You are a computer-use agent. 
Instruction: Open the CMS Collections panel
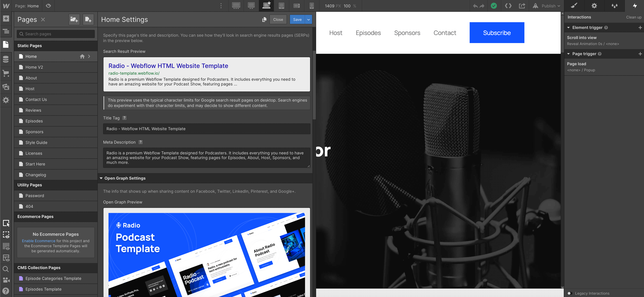pyautogui.click(x=6, y=59)
